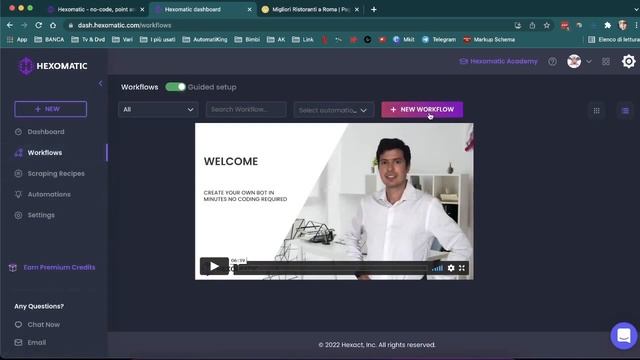Open the Markup Schema bookmark

coord(489,40)
